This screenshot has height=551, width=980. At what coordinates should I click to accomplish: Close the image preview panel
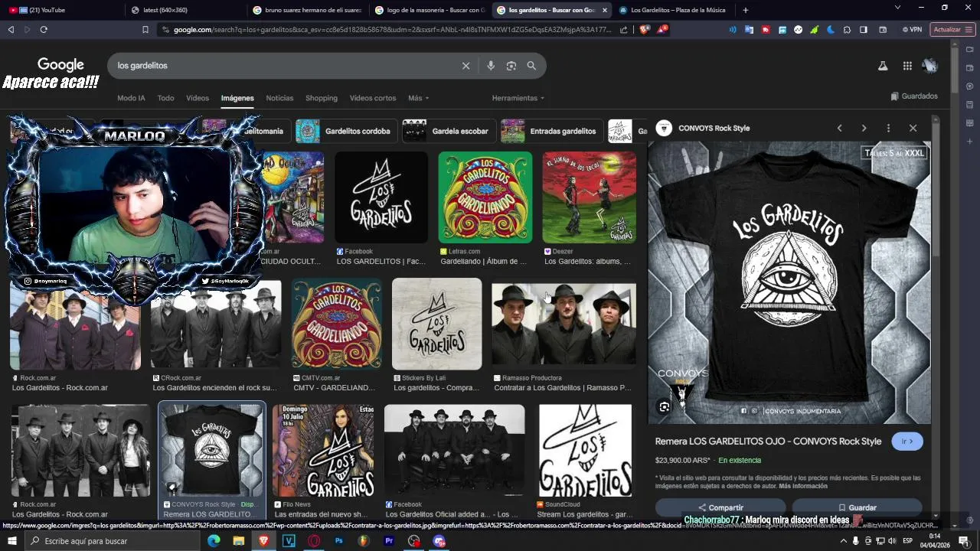point(913,129)
